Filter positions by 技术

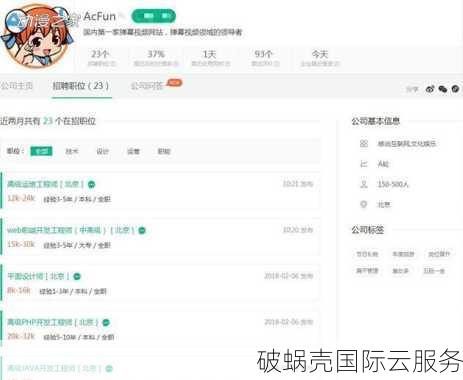(x=72, y=151)
